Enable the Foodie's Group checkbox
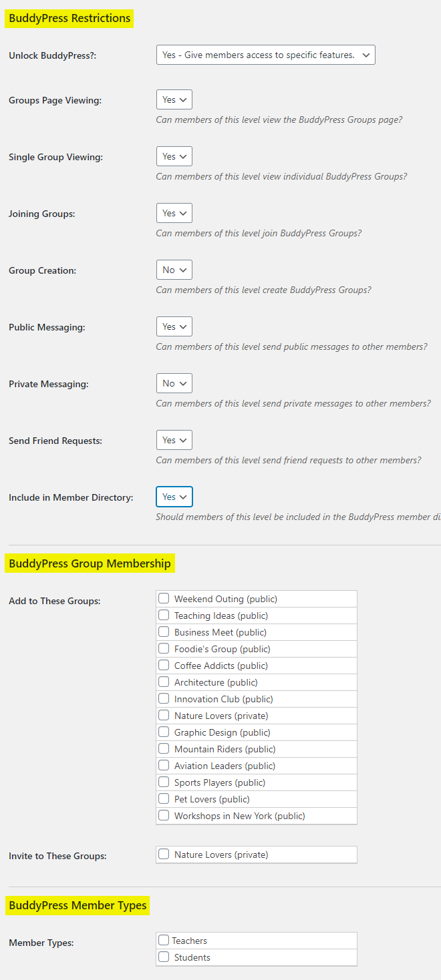Image resolution: width=441 pixels, height=980 pixels. [164, 649]
